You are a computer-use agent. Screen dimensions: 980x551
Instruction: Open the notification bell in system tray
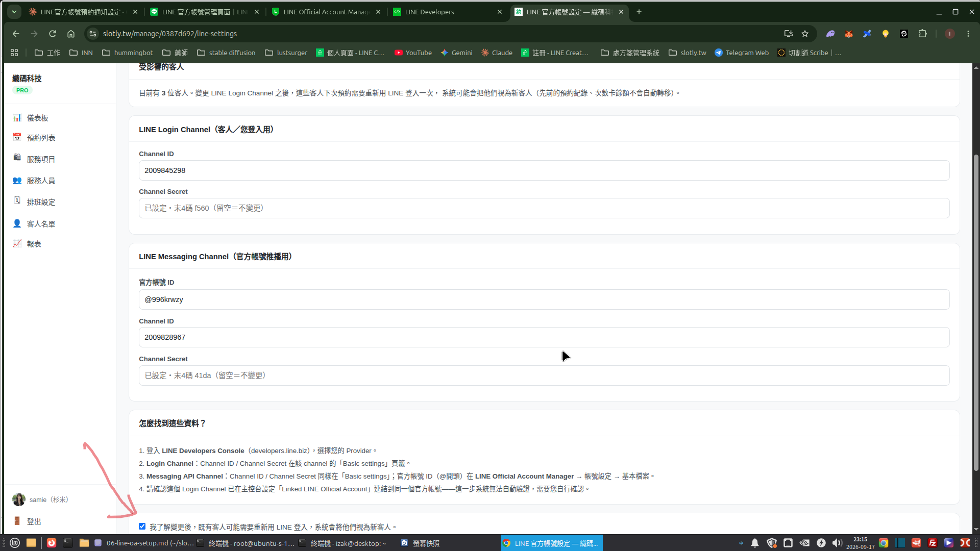755,543
